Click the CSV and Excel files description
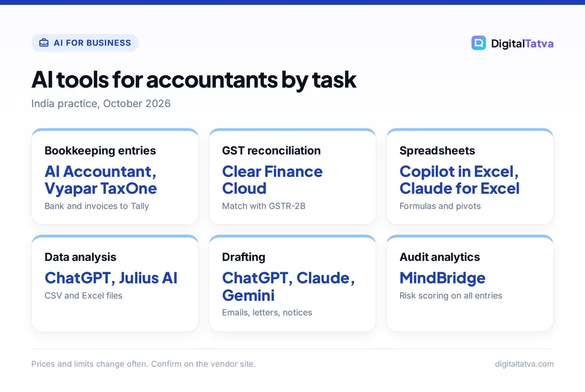 [x=83, y=296]
